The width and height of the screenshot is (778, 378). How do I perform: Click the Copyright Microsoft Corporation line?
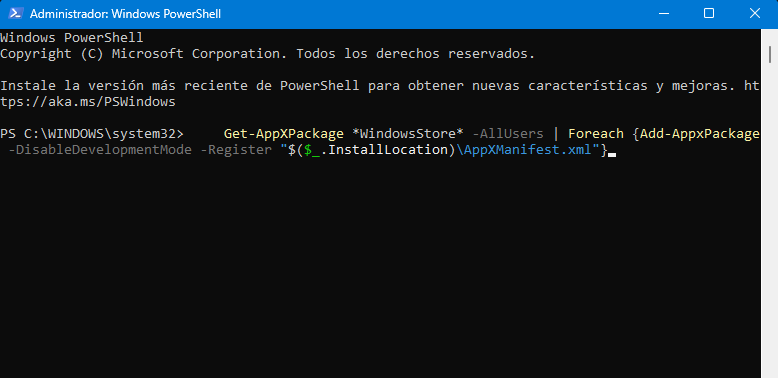pyautogui.click(x=267, y=54)
